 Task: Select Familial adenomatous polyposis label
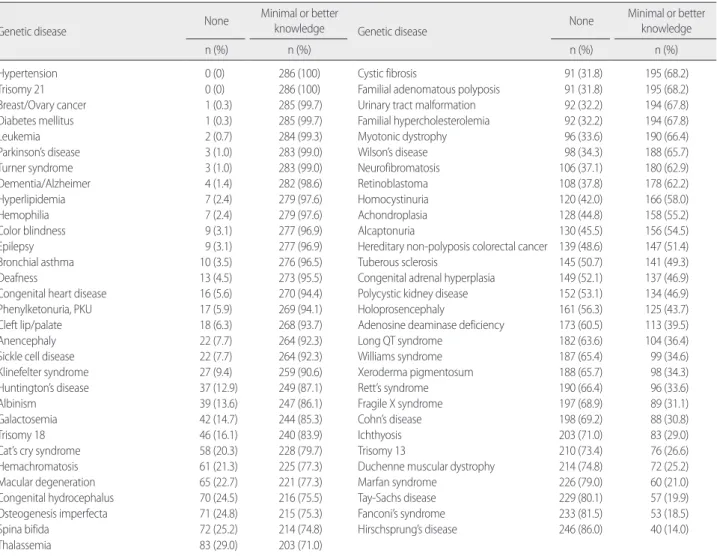tap(428, 89)
